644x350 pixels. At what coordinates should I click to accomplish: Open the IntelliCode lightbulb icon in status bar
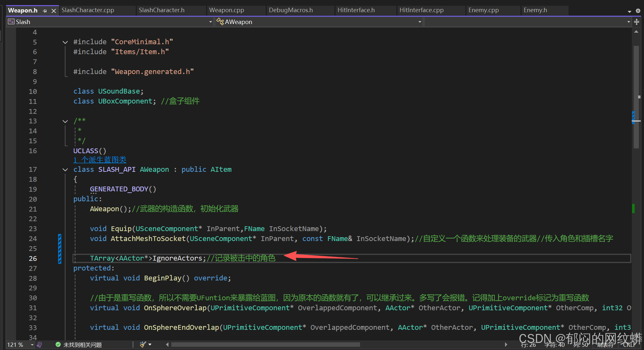(x=39, y=345)
